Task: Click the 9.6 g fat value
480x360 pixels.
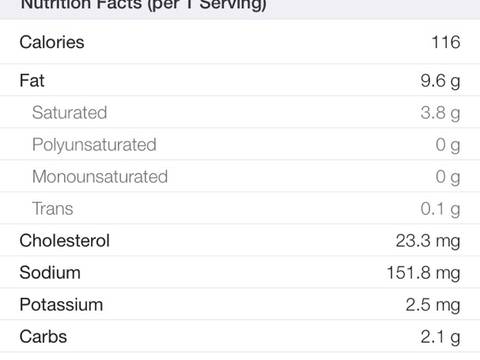Action: (x=440, y=81)
